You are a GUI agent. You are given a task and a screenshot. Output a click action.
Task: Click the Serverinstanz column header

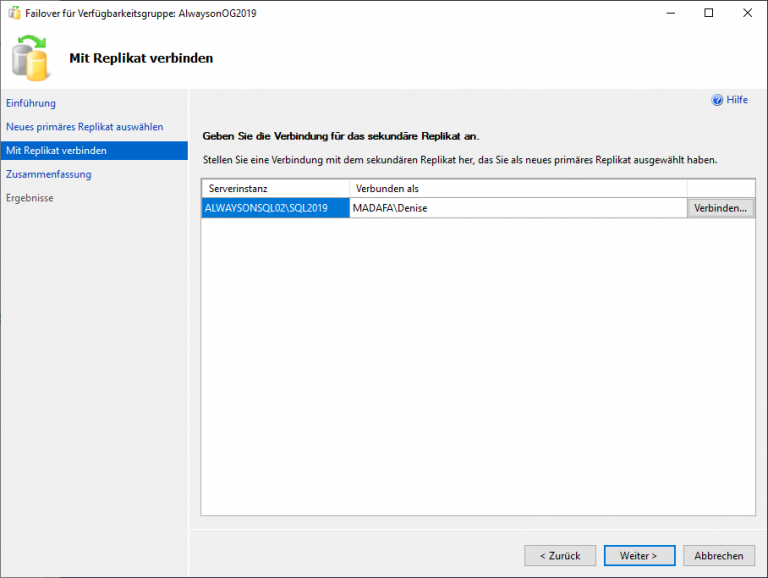click(275, 189)
